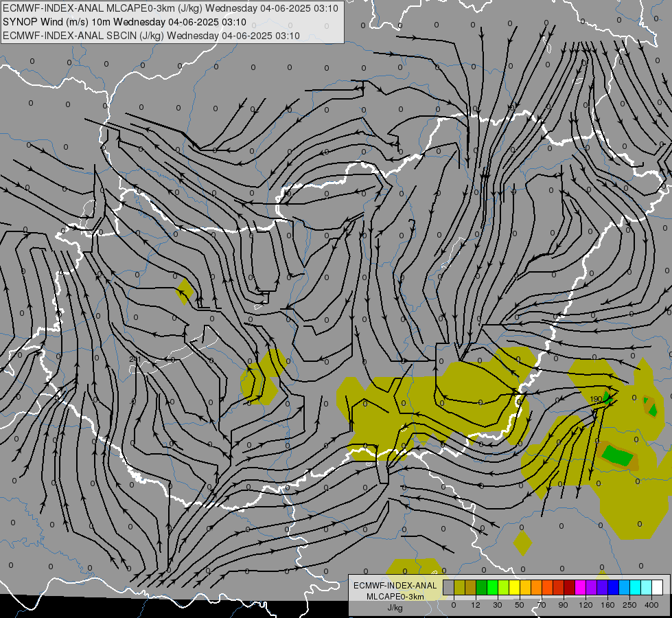Select the sky blue legend swatch
This screenshot has width=672, height=618.
coord(625,587)
